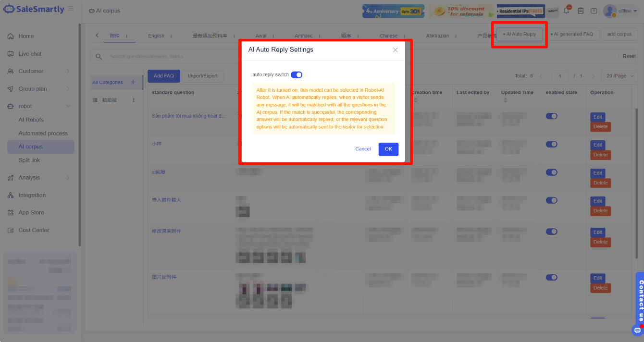The height and width of the screenshot is (342, 644).
Task: Click the AI generated FAQ button
Action: tap(572, 34)
